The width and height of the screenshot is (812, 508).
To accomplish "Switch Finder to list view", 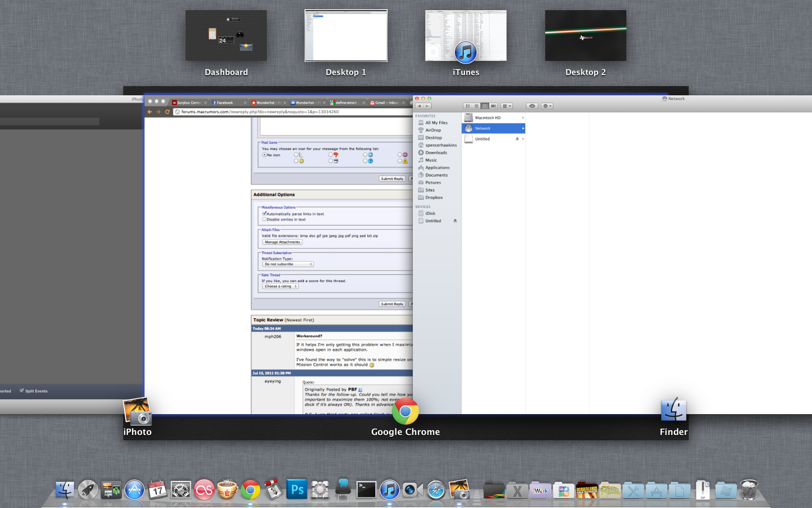I will pyautogui.click(x=476, y=106).
